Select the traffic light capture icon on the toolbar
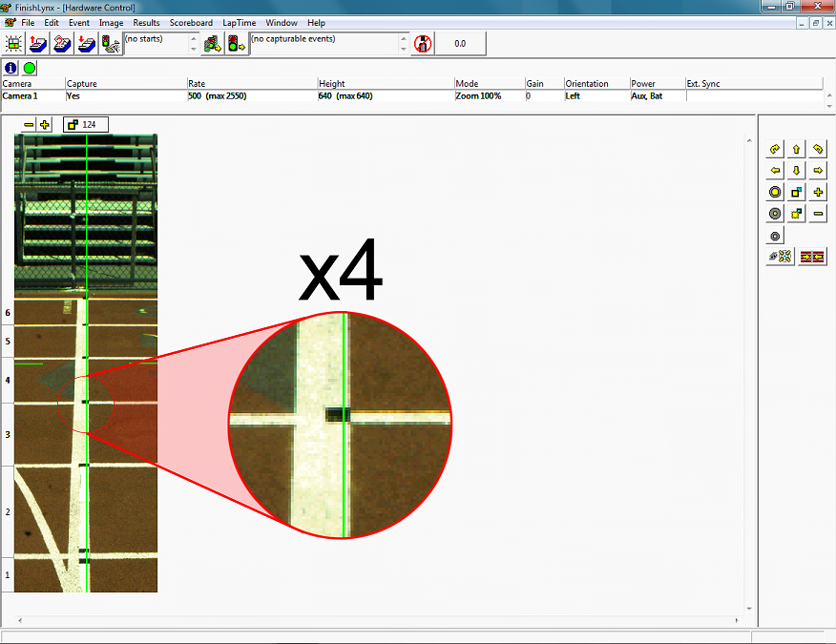The width and height of the screenshot is (836, 644). pos(109,43)
